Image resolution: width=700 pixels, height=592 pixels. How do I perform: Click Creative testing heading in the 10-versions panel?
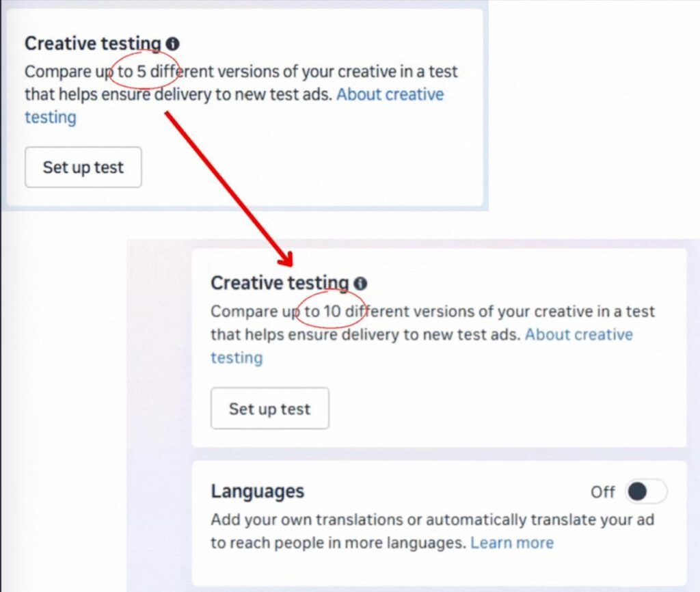click(x=279, y=283)
